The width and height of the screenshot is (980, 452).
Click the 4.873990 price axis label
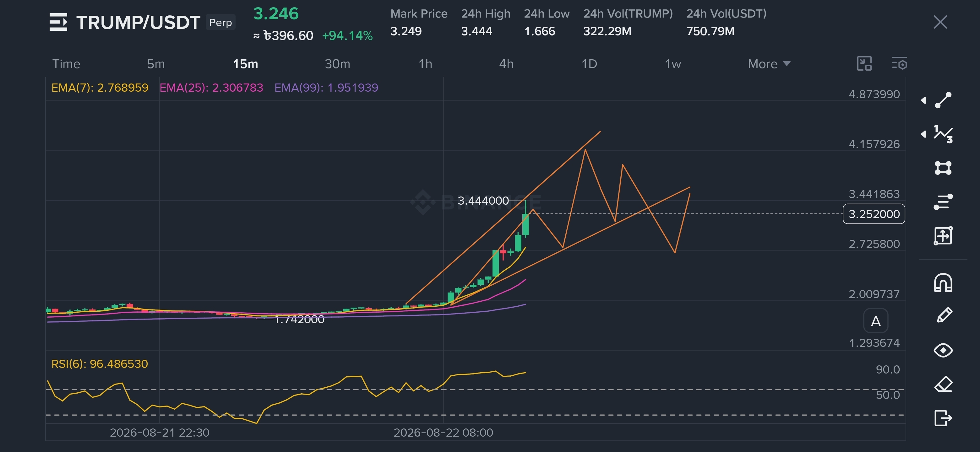[x=874, y=94]
